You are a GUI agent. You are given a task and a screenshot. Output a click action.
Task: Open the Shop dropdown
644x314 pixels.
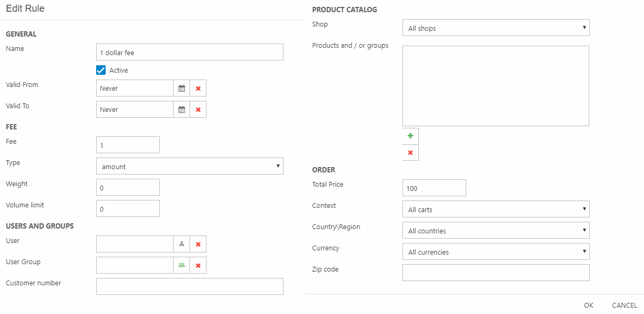pos(496,28)
